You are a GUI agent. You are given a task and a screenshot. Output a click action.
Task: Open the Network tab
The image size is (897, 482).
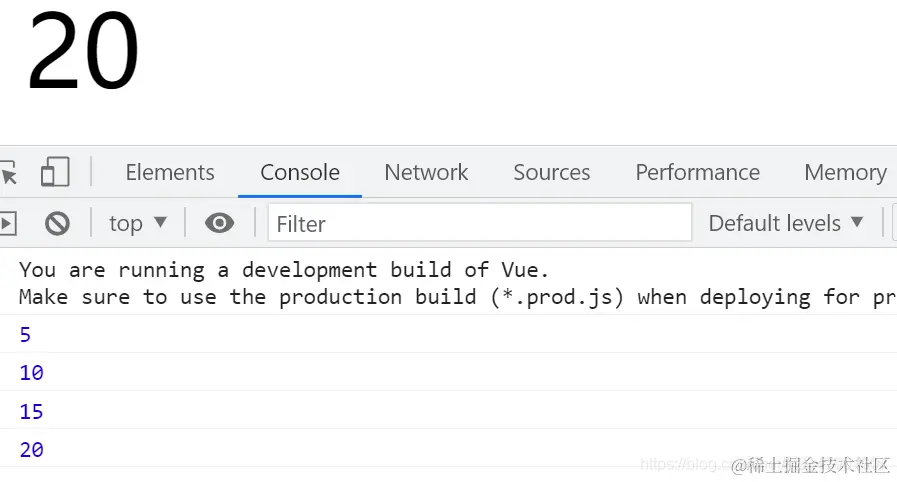[426, 172]
